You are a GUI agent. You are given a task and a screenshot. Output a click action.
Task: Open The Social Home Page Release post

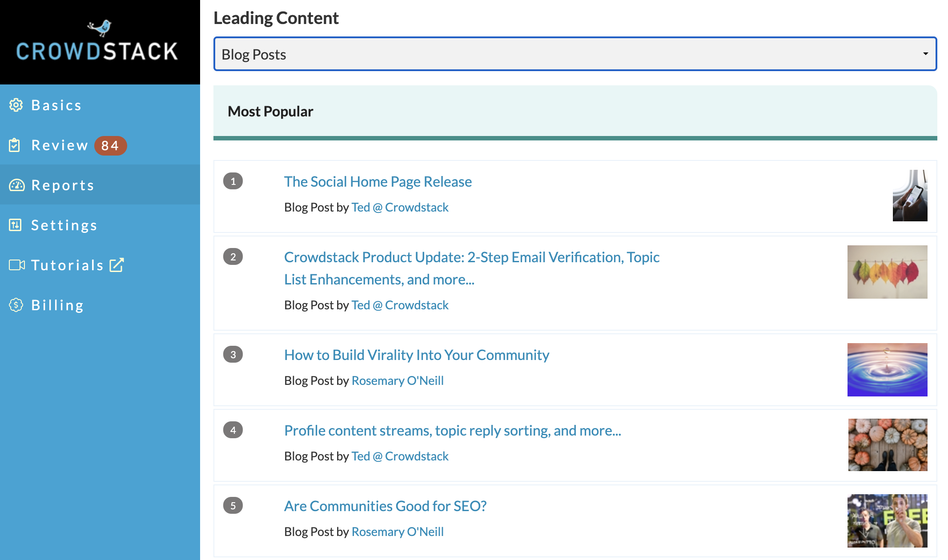tap(378, 181)
